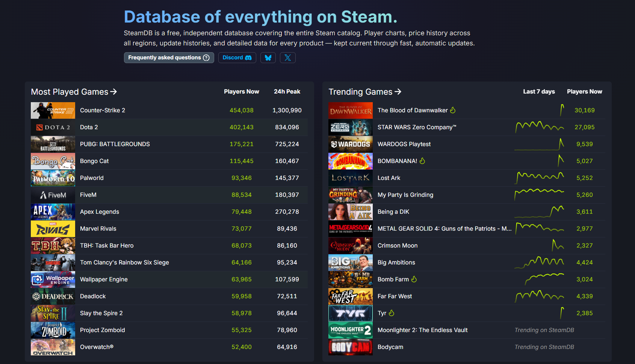The width and height of the screenshot is (635, 364).
Task: Click the Wallpaper Engine icon thumbnail
Action: pyautogui.click(x=53, y=279)
